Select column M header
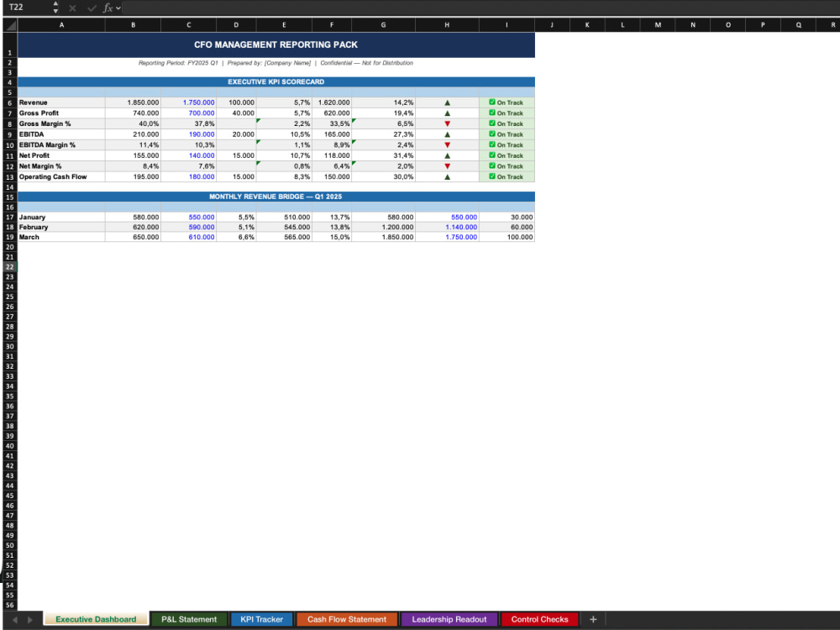 click(x=658, y=24)
